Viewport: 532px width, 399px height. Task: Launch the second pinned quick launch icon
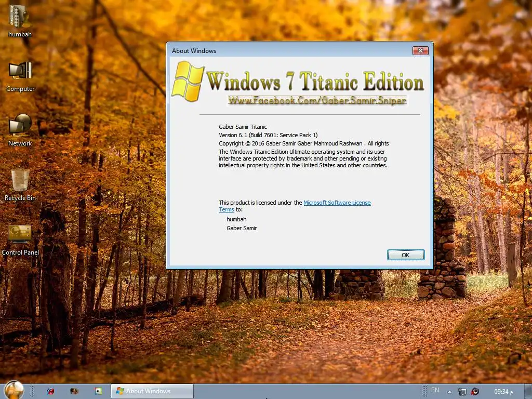click(x=74, y=391)
